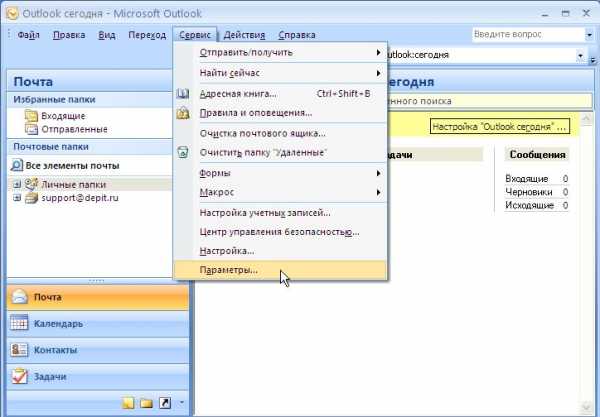Open the Shortcuts icon in navigation bar
600x417 pixels.
tap(165, 403)
